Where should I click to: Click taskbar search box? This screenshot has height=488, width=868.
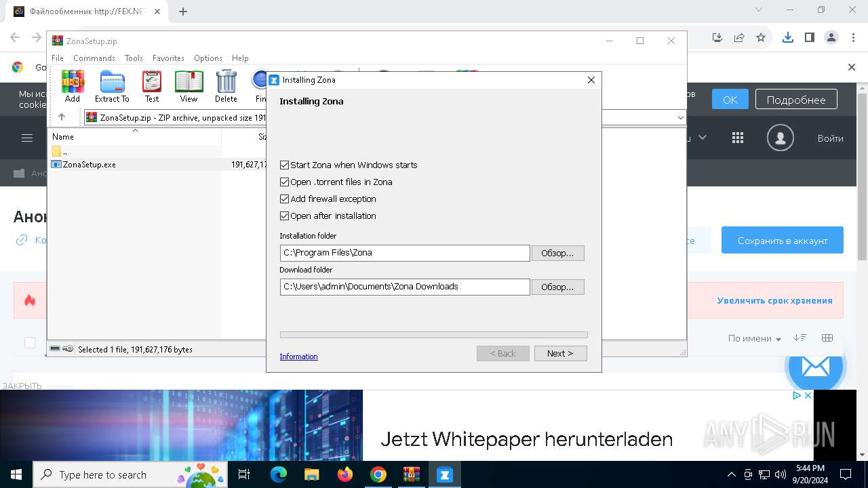pos(130,474)
